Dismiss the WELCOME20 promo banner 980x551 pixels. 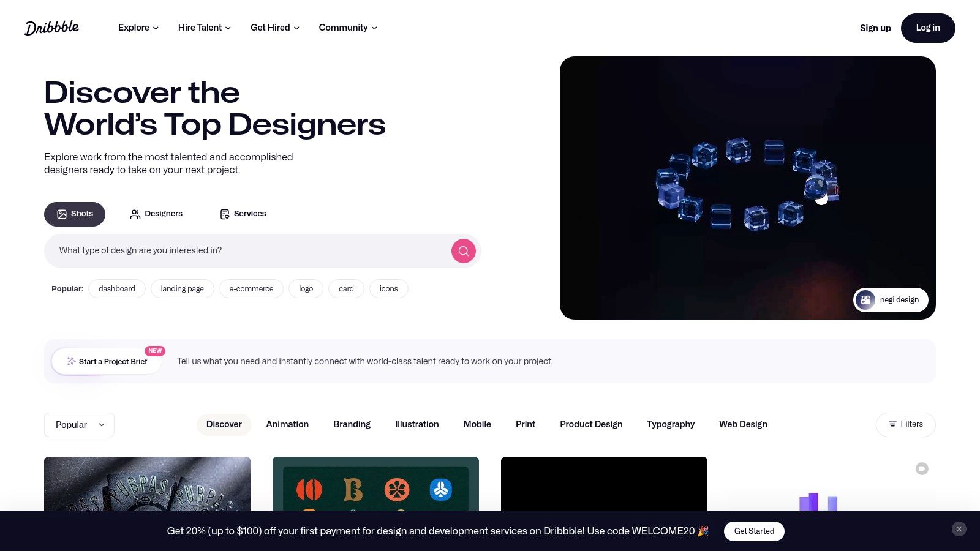coord(959,529)
